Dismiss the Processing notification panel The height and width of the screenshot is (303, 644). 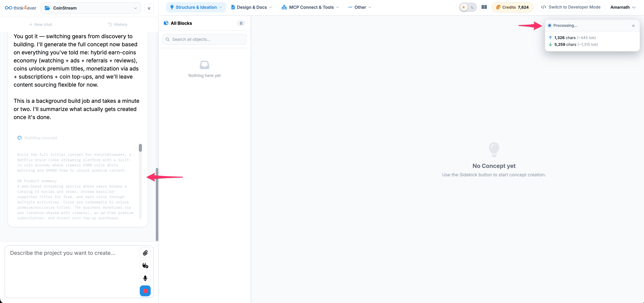(x=633, y=26)
